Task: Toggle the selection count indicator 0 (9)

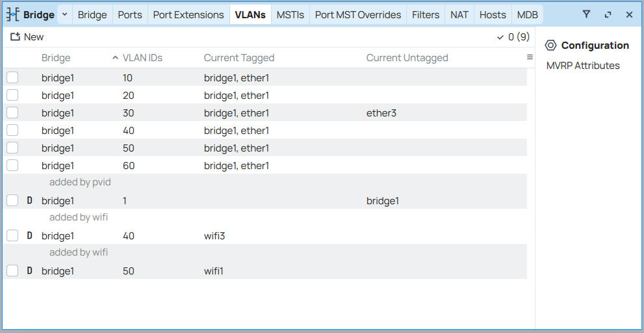Action: point(513,37)
